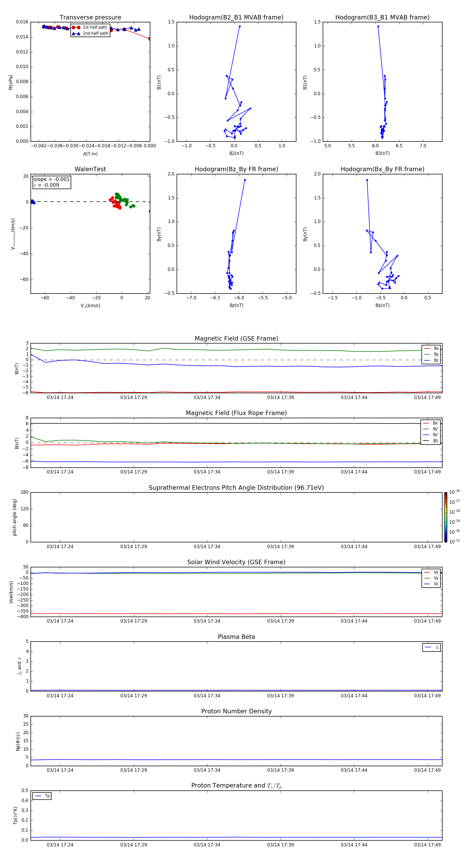Click the "A(T·m)" x-axis label

(90, 154)
